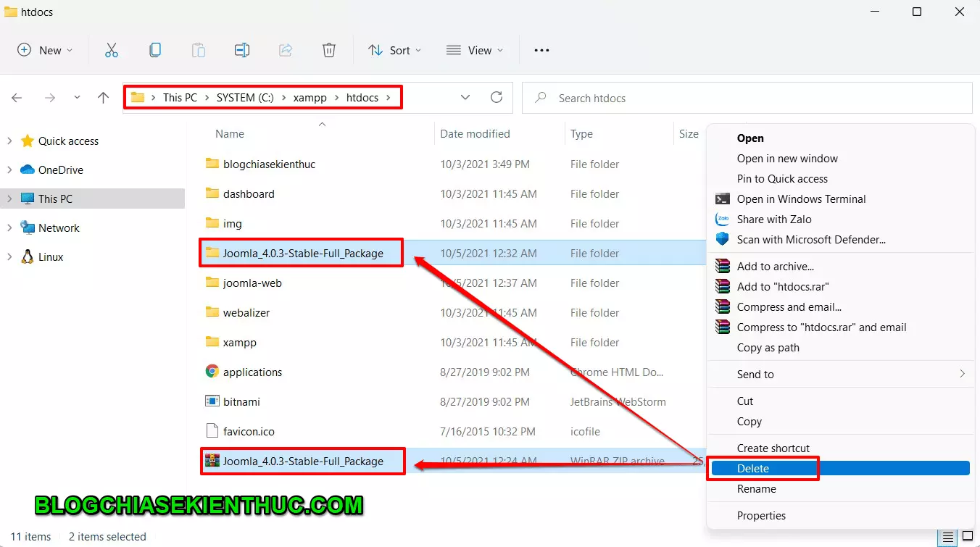
Task: Open the View dropdown menu
Action: (475, 50)
